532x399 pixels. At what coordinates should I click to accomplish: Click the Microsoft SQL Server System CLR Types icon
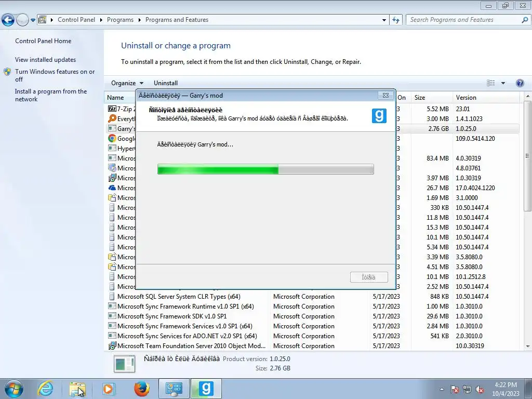click(x=112, y=296)
